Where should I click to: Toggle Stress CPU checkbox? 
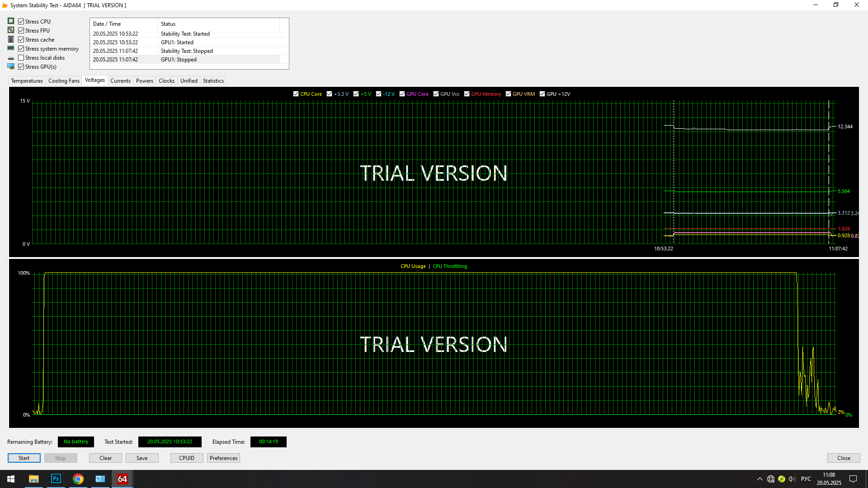[x=21, y=21]
